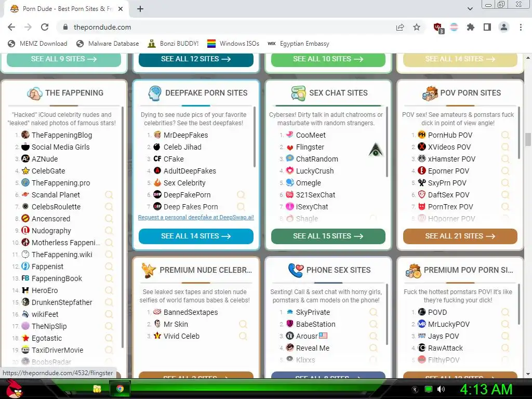
Task: Open AZNude list entry
Action: [x=45, y=159]
